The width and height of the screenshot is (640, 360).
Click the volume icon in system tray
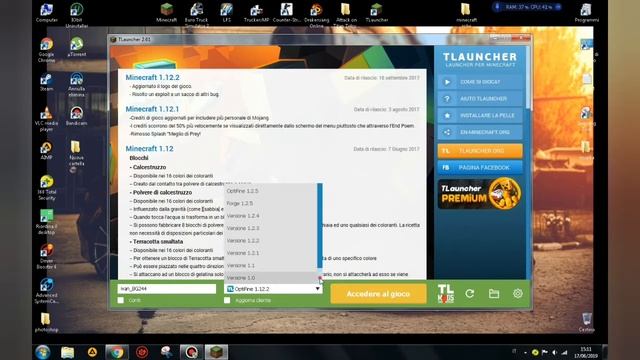(554, 352)
